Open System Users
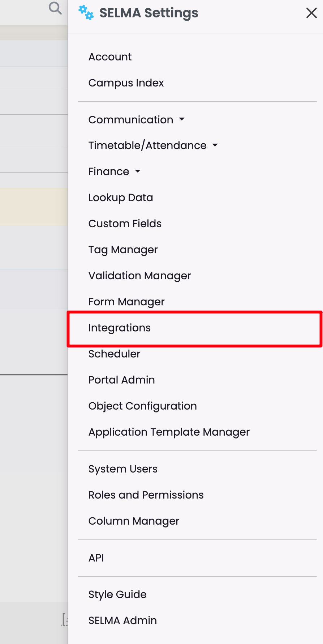This screenshot has height=644, width=323. coord(123,469)
